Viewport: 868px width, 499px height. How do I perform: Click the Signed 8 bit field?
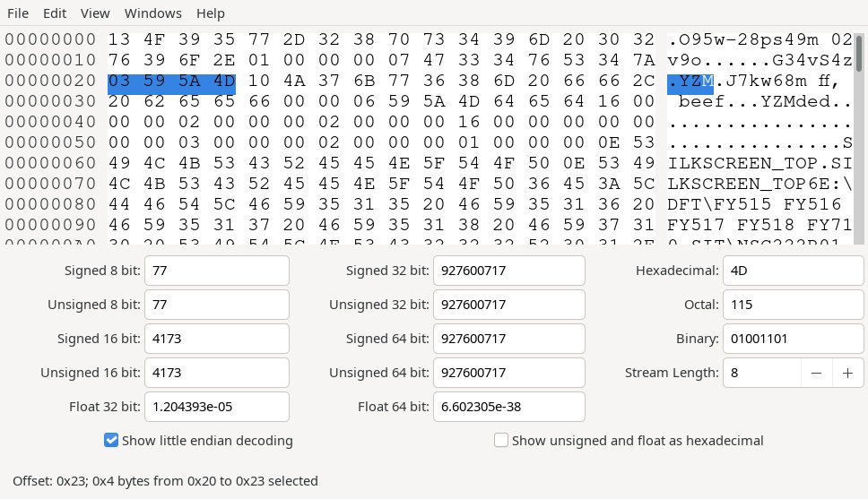[x=216, y=271]
